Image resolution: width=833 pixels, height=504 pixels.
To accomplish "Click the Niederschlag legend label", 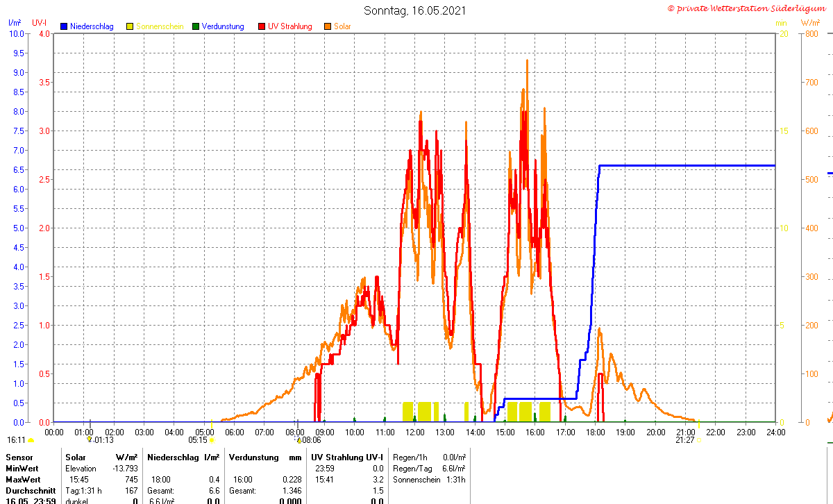I will [91, 26].
